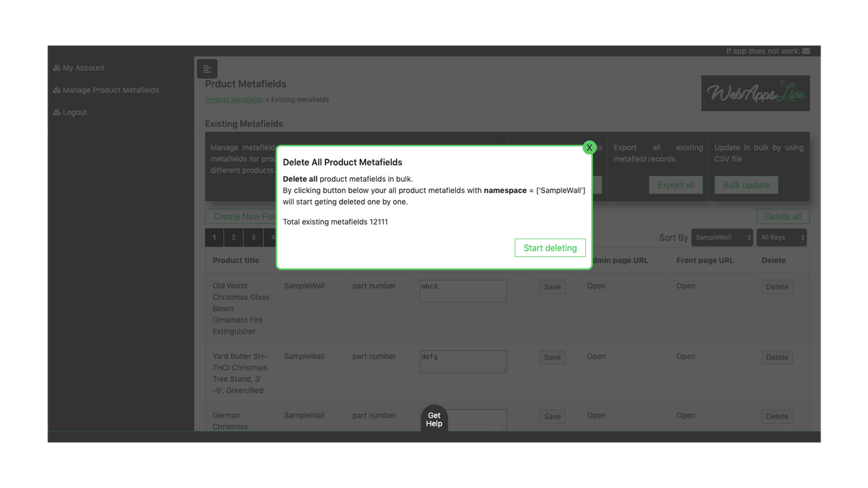Click the Manage Product Metafields sidebar icon
Screen dimensions: 868x488
[56, 89]
